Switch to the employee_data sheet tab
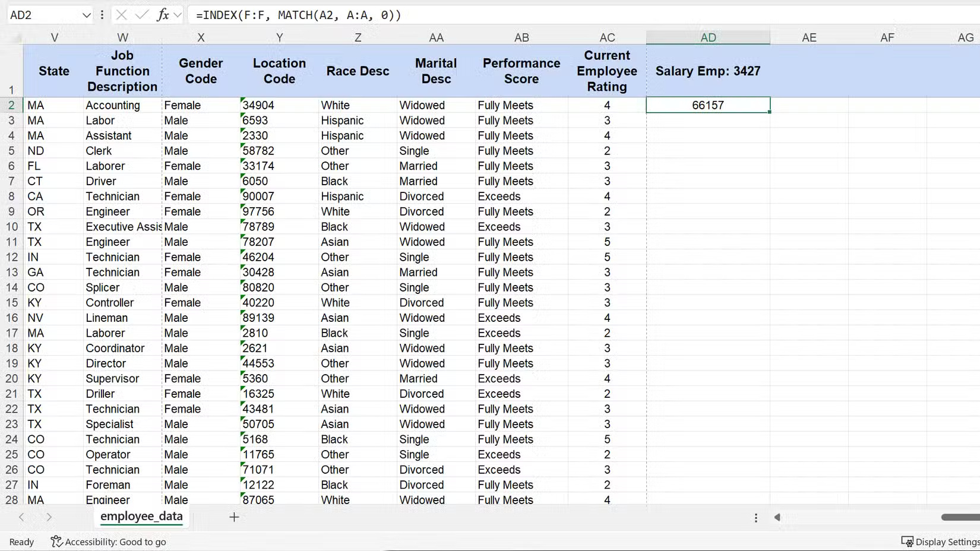 [141, 517]
